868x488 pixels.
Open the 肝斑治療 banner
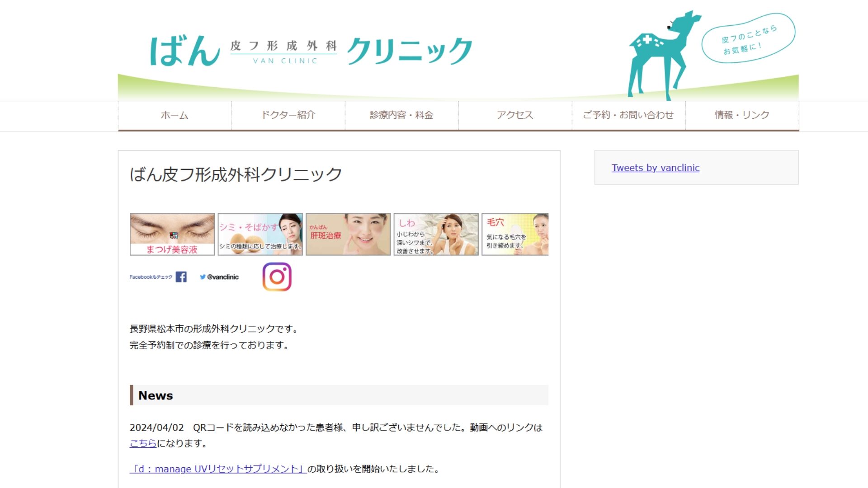348,234
